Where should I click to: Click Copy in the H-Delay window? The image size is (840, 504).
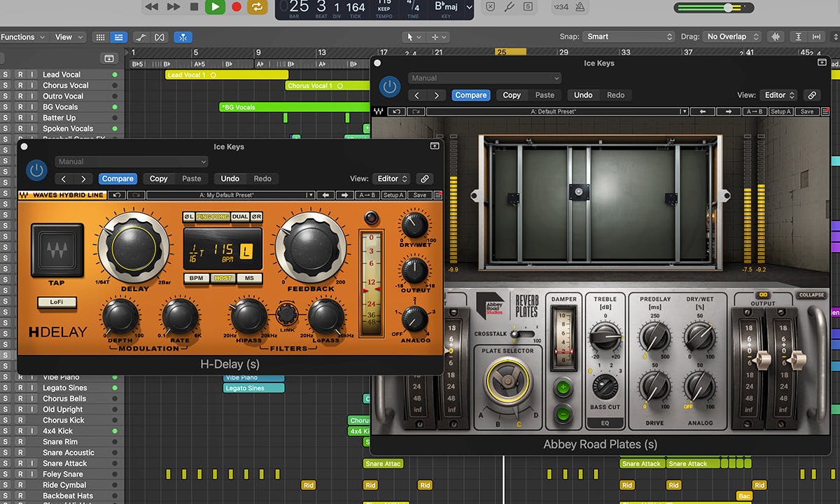[159, 178]
